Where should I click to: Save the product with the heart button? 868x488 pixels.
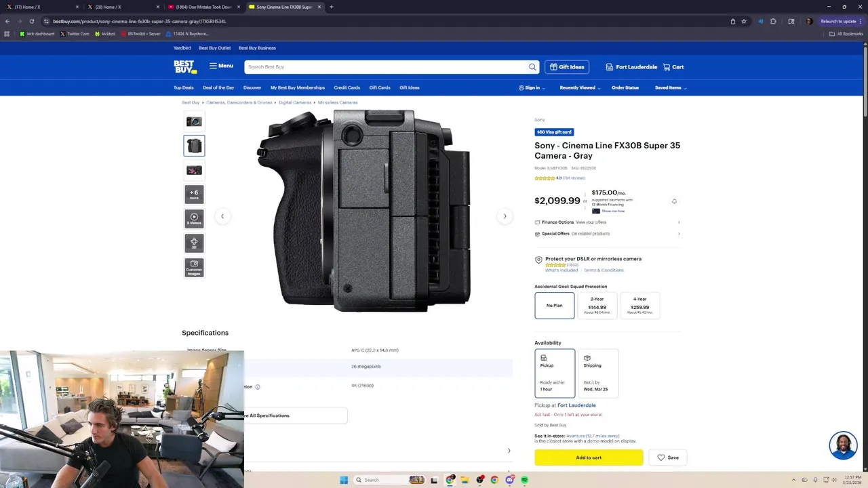click(x=668, y=457)
